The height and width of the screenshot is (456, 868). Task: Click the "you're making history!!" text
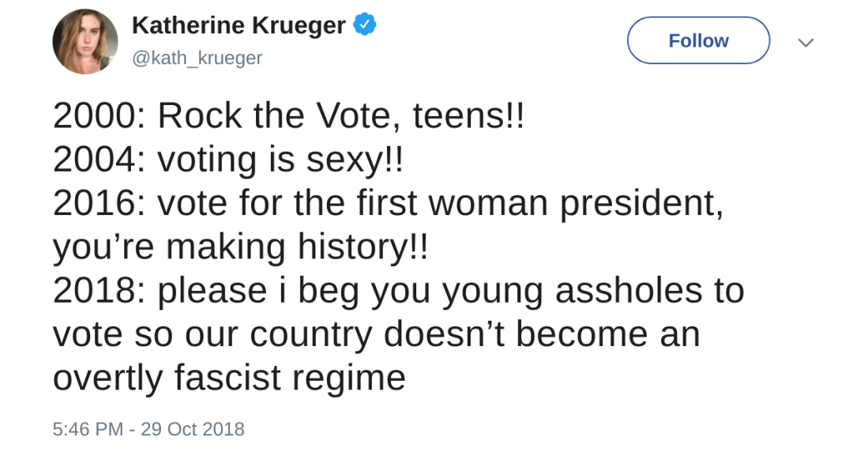pyautogui.click(x=241, y=247)
